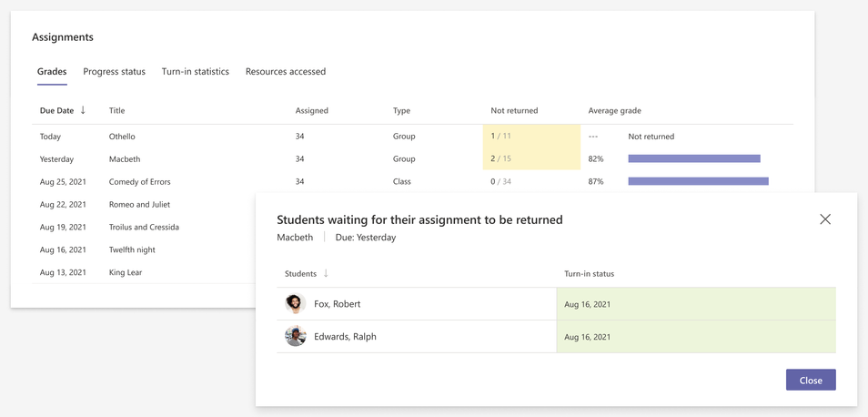The image size is (868, 417).
Task: Toggle Students column sort arrow
Action: pos(326,273)
